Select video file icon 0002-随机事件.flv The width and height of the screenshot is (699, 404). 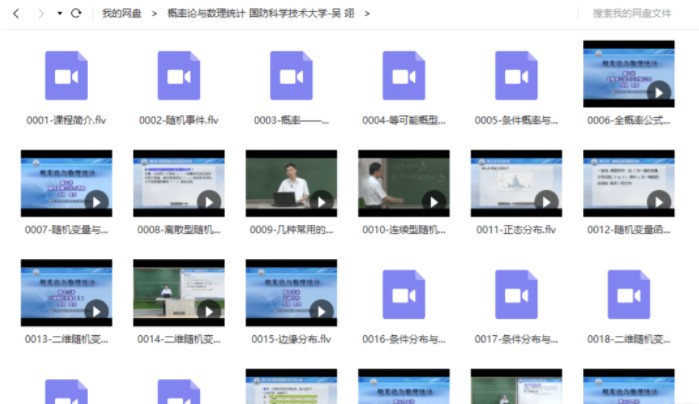tap(179, 75)
